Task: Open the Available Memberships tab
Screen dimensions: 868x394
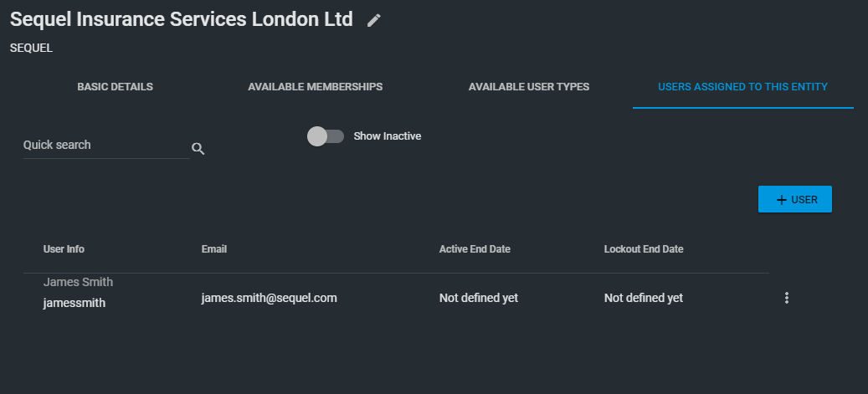Action: (x=315, y=87)
